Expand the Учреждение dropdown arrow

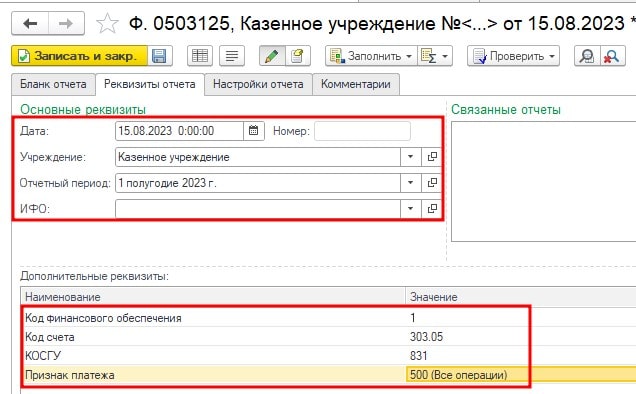[410, 157]
